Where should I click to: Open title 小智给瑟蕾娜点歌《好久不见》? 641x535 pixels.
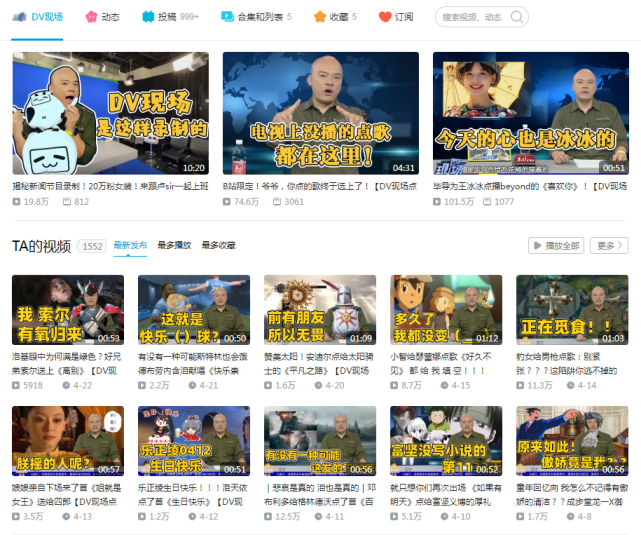tap(441, 364)
